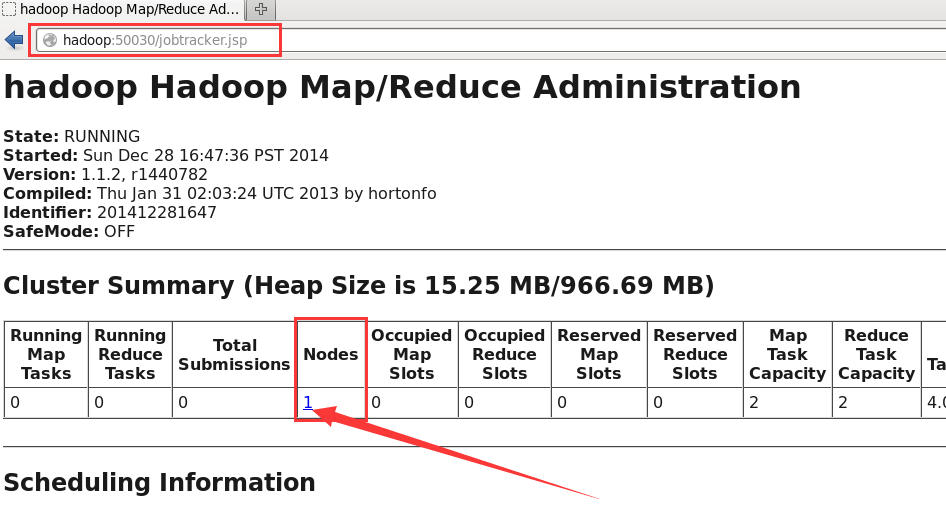Open the Nodes count link '1'
Image resolution: width=946 pixels, height=507 pixels.
click(x=308, y=402)
